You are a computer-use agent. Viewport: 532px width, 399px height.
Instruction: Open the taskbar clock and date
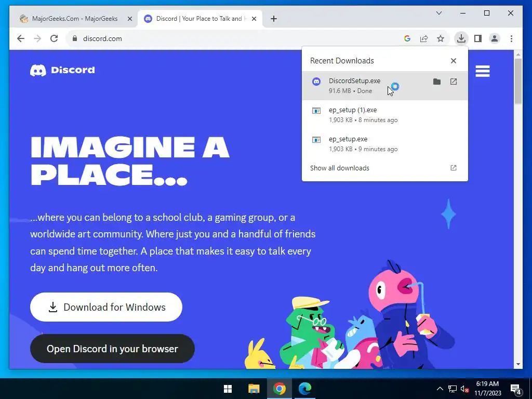click(x=487, y=389)
